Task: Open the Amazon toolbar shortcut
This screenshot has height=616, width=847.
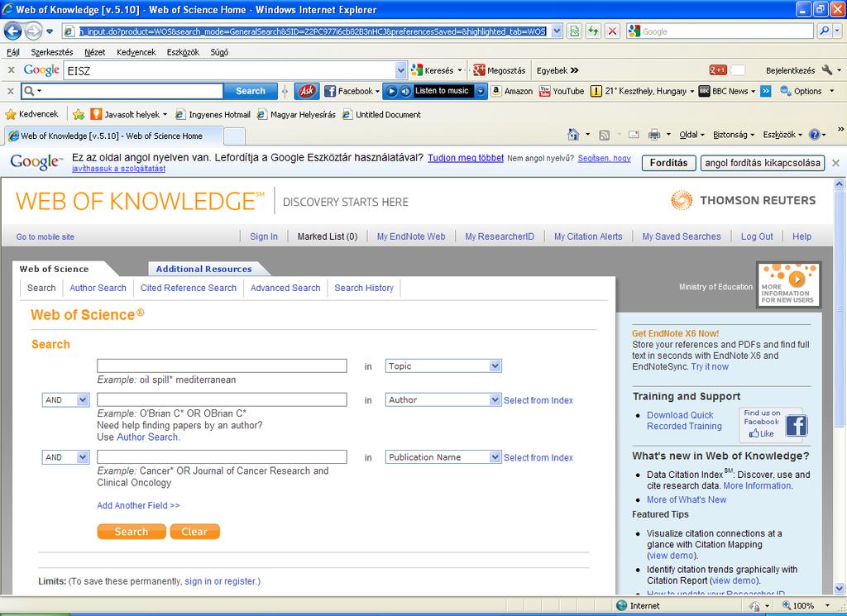Action: point(511,91)
